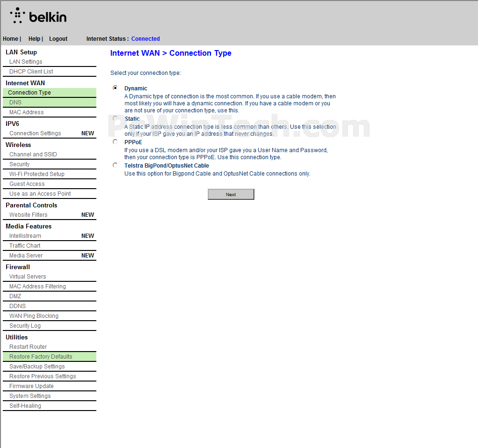Click the Next button
The height and width of the screenshot is (448, 478).
231,194
